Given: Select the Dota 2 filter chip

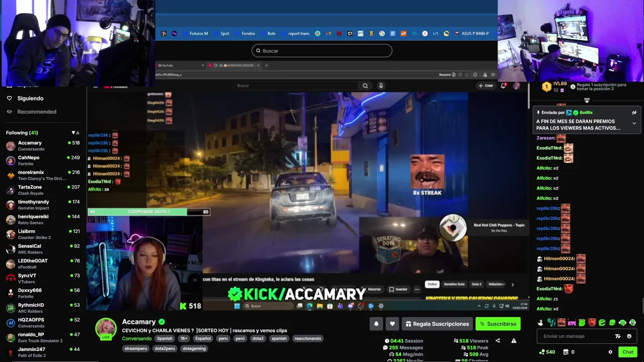Looking at the screenshot, I should 476,284.
